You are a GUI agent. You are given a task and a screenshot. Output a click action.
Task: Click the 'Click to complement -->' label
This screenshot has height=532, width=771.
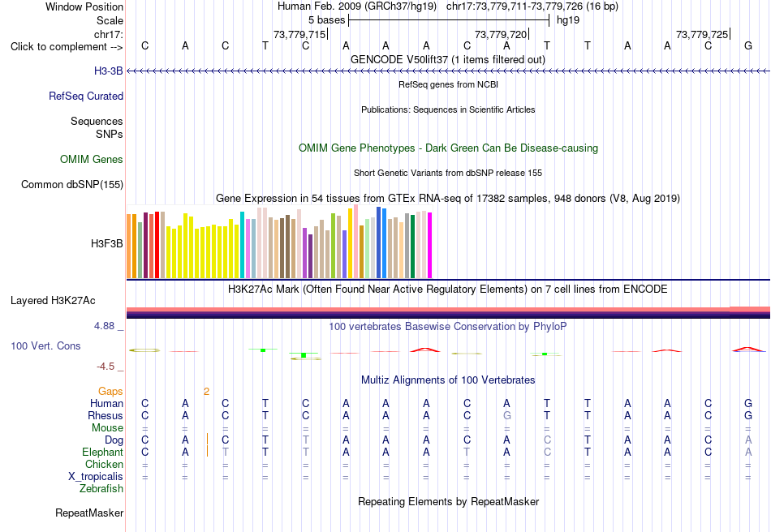pyautogui.click(x=67, y=47)
